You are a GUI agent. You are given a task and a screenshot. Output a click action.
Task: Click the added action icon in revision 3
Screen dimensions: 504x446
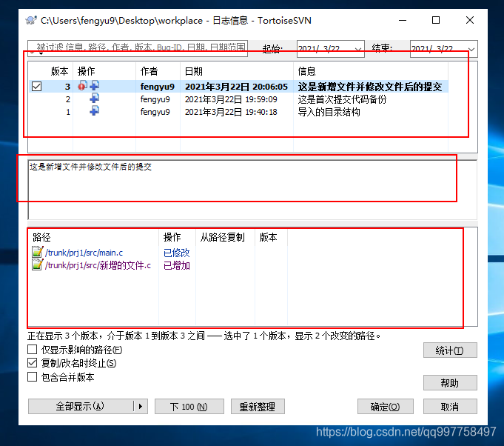[x=95, y=86]
